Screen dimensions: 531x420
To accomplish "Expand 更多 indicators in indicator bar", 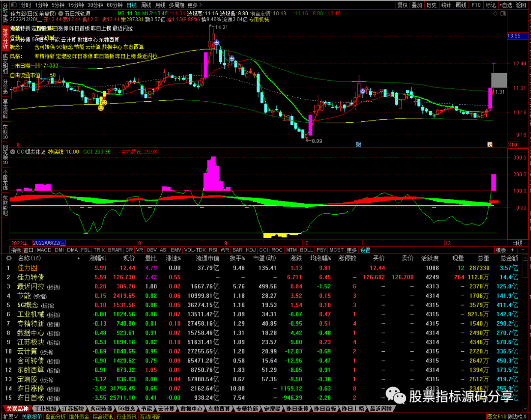I will (352, 250).
